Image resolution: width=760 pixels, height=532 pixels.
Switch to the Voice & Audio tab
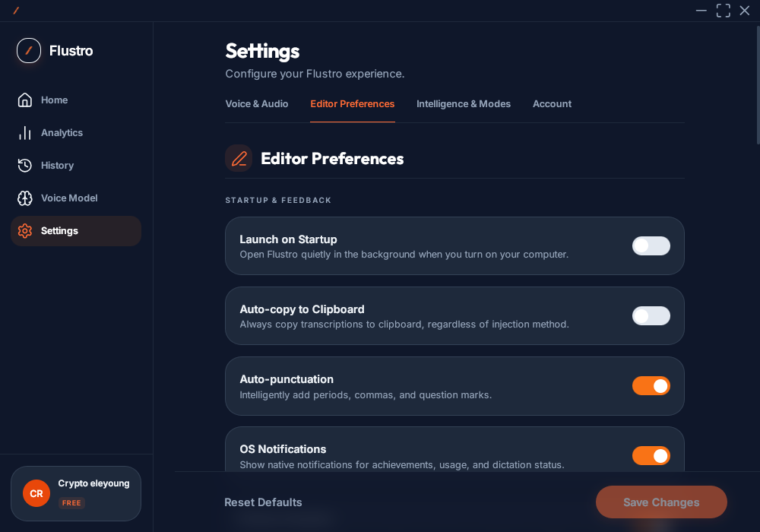[257, 103]
